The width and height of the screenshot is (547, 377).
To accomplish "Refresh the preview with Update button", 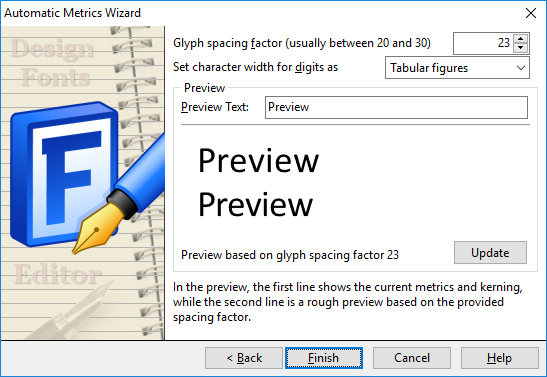I will tap(490, 252).
